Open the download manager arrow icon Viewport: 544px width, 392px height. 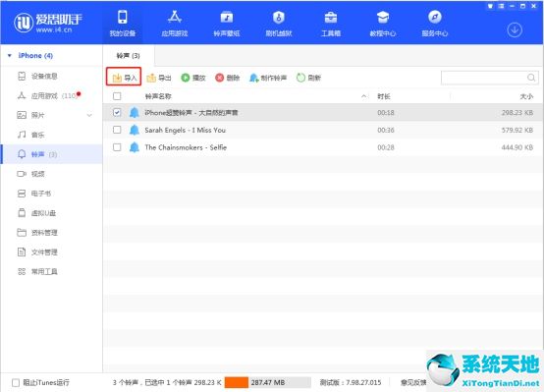(x=515, y=29)
